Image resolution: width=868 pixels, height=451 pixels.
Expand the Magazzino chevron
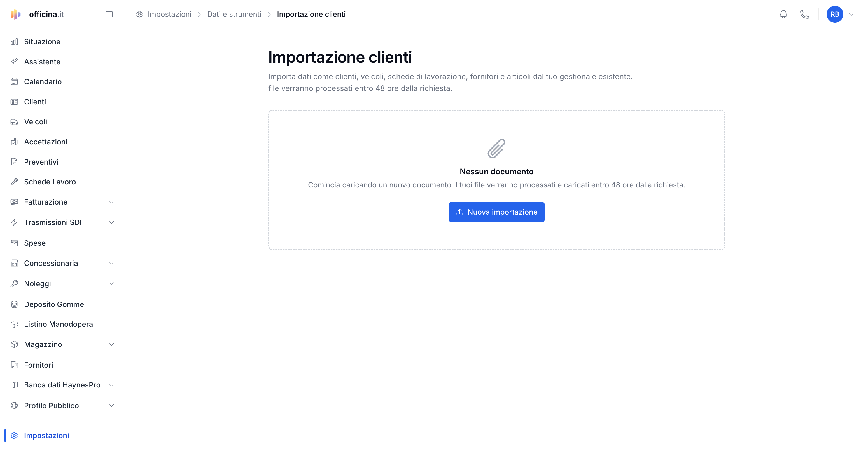pos(111,344)
